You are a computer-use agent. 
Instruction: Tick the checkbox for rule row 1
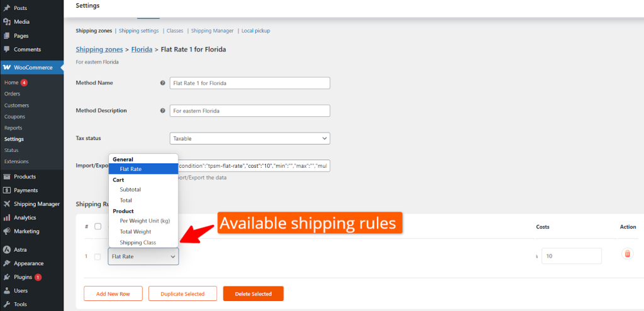[x=97, y=256]
